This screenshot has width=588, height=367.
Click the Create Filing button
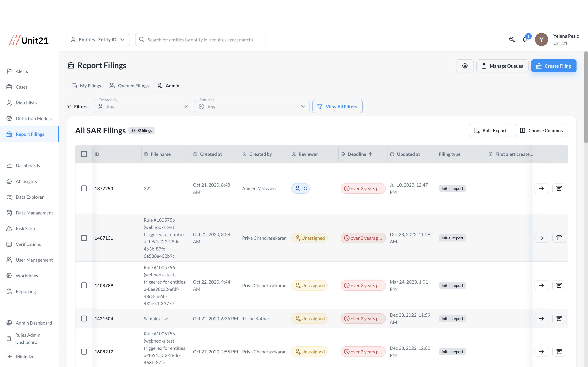click(554, 66)
